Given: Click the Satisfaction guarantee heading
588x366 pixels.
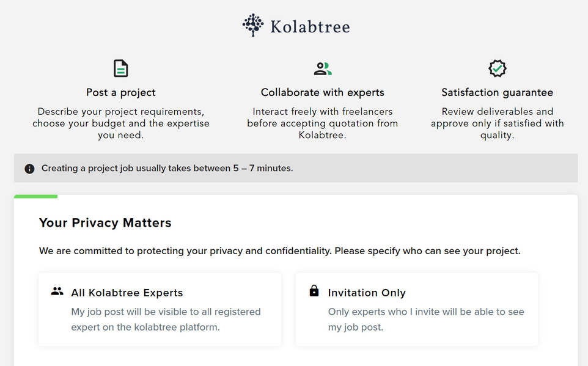Looking at the screenshot, I should coord(498,93).
